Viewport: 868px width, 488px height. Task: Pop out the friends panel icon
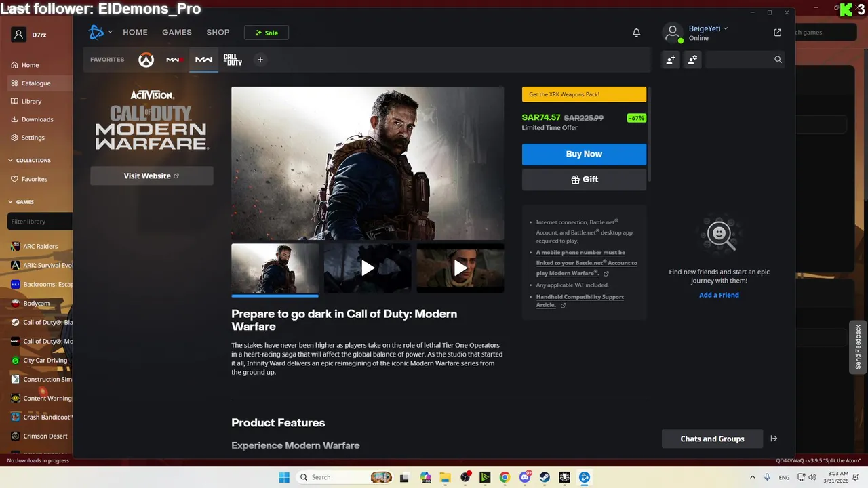[x=777, y=33]
